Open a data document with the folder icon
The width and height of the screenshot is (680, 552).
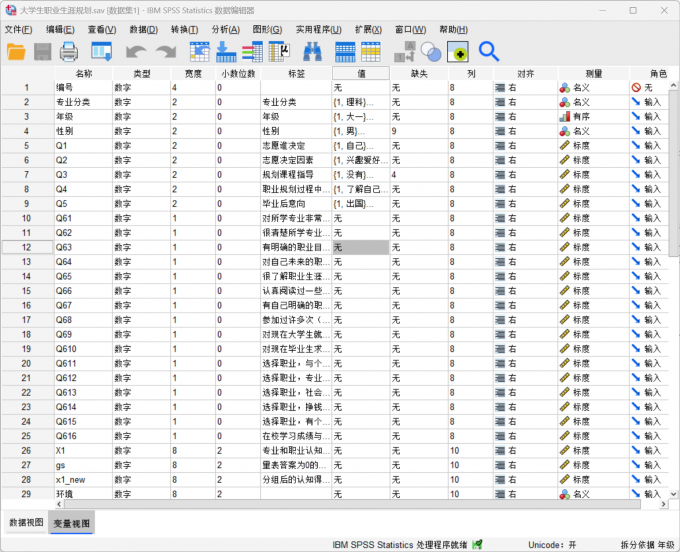pos(16,52)
